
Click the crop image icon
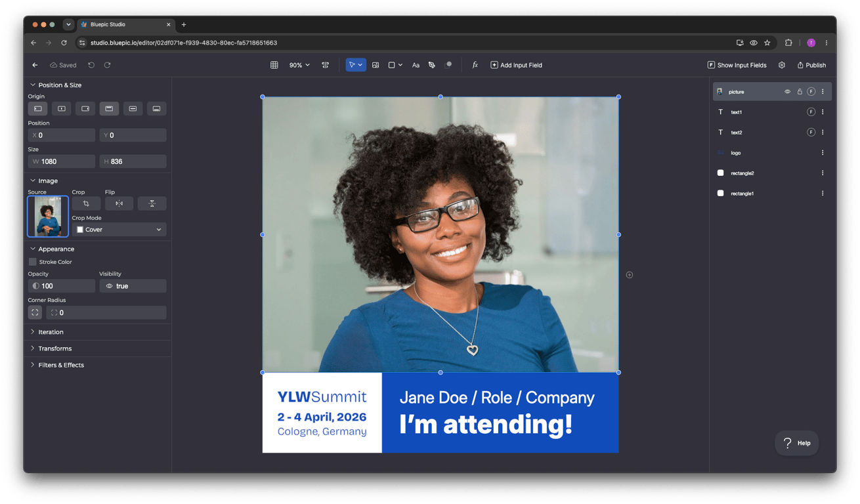pyautogui.click(x=86, y=203)
